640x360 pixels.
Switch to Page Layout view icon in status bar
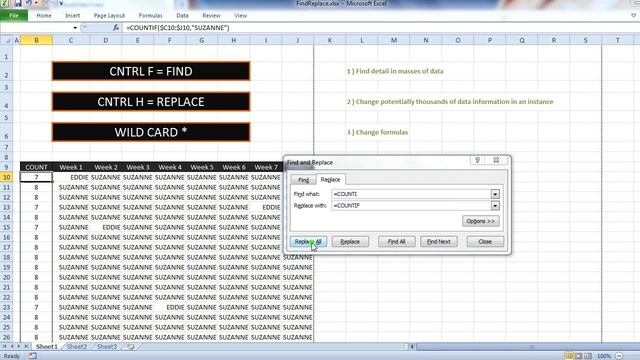pyautogui.click(x=578, y=356)
